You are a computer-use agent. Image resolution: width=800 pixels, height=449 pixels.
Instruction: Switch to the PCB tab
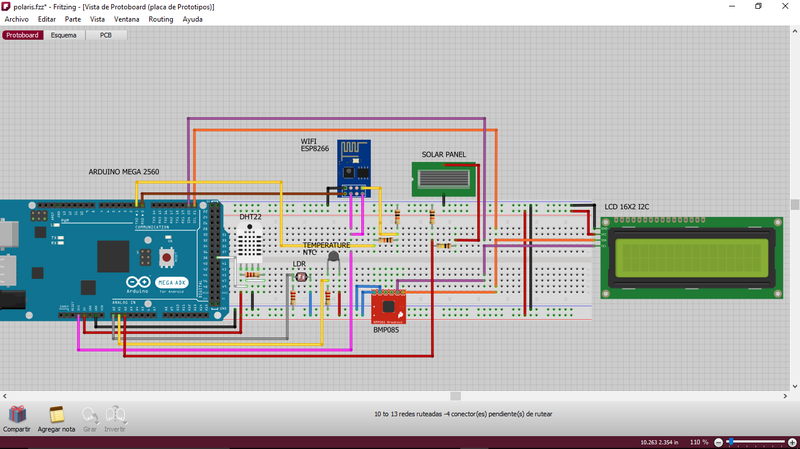(x=106, y=35)
